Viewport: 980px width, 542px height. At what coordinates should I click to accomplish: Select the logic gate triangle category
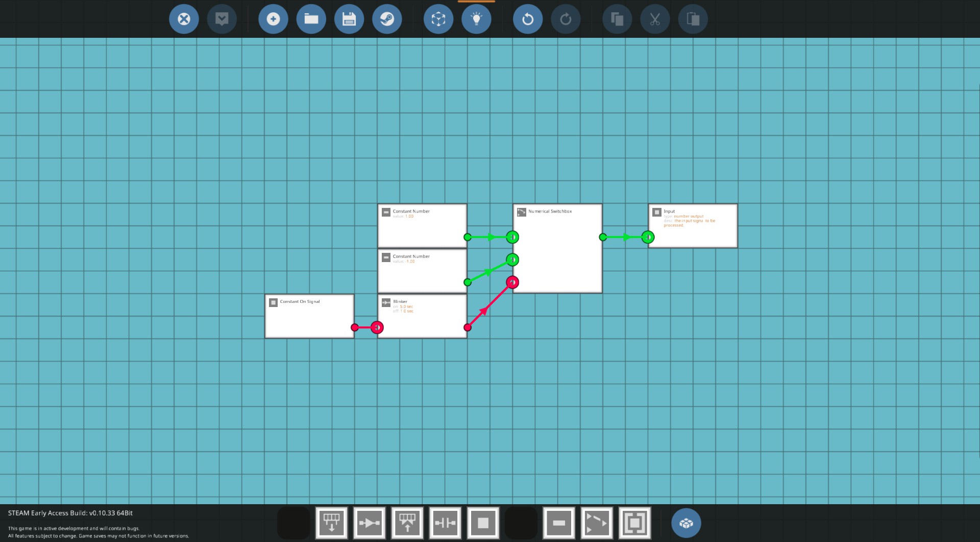pyautogui.click(x=370, y=523)
